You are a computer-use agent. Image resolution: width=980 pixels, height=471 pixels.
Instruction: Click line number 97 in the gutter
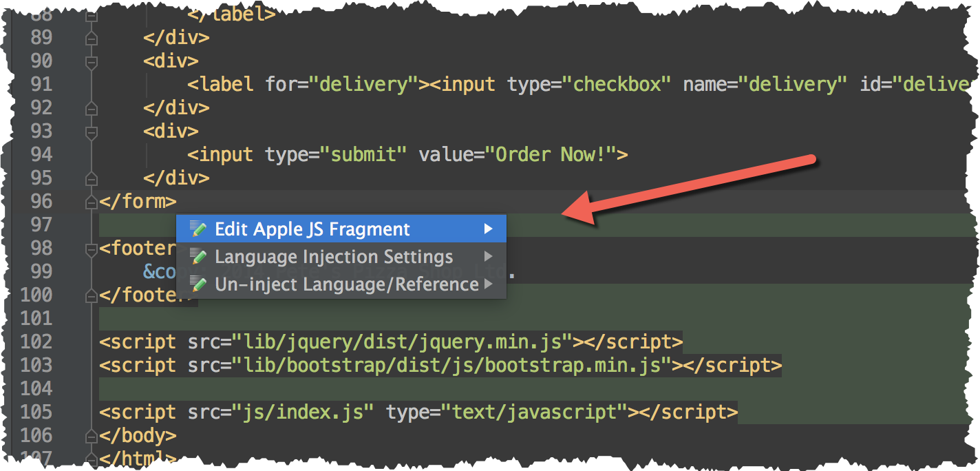point(41,224)
